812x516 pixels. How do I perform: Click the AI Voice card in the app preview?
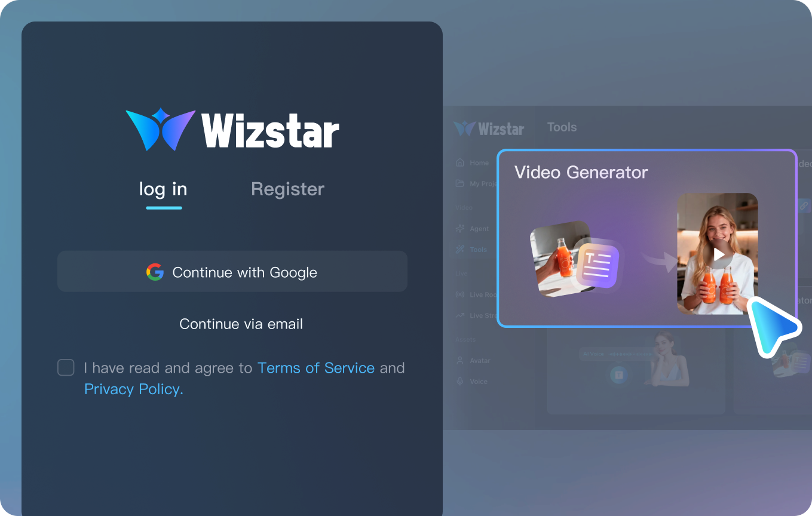[x=636, y=372]
